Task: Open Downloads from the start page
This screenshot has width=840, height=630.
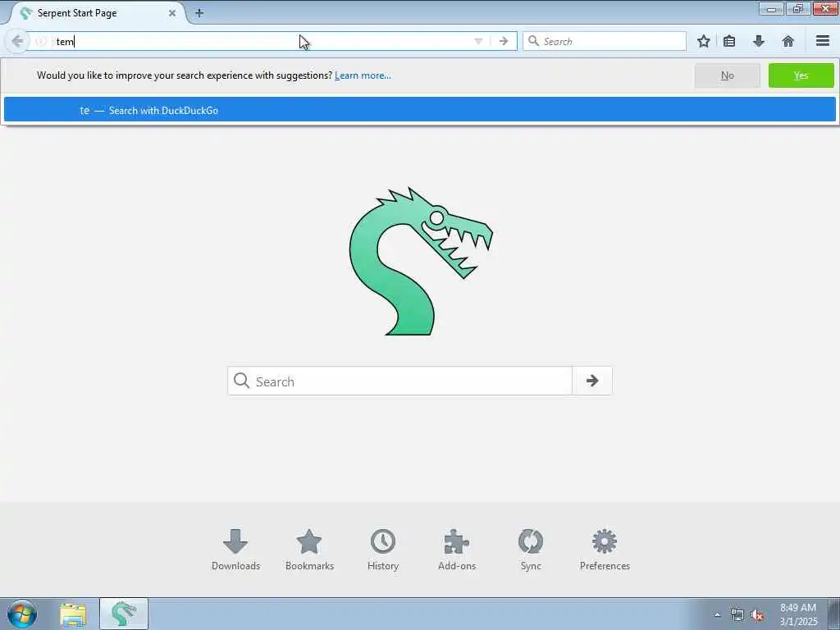Action: pyautogui.click(x=235, y=550)
